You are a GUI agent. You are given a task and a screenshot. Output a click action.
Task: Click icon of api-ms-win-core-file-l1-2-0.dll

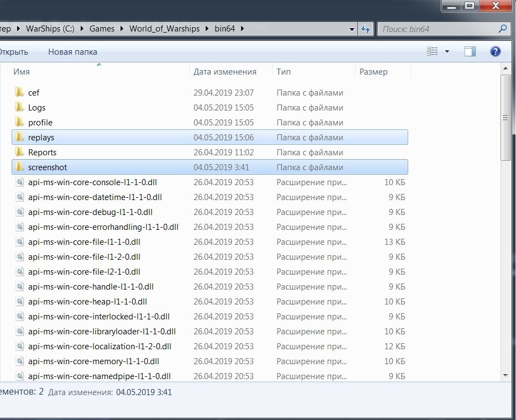pos(20,256)
